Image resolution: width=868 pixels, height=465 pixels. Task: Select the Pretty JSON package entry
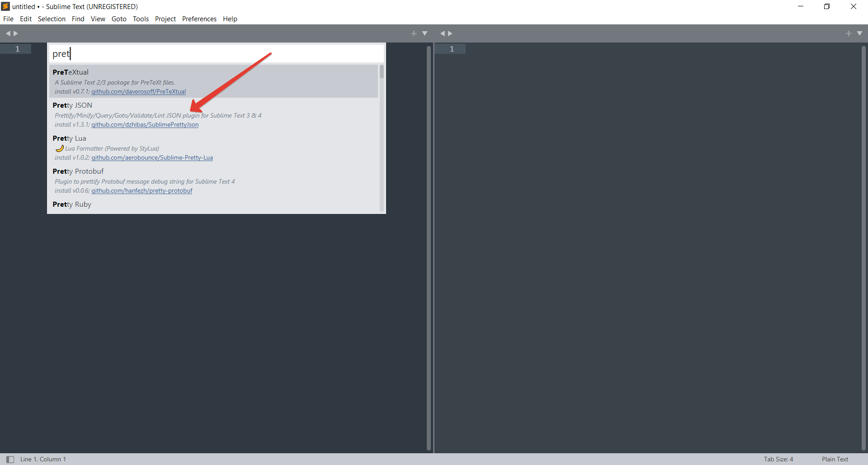[x=213, y=114]
